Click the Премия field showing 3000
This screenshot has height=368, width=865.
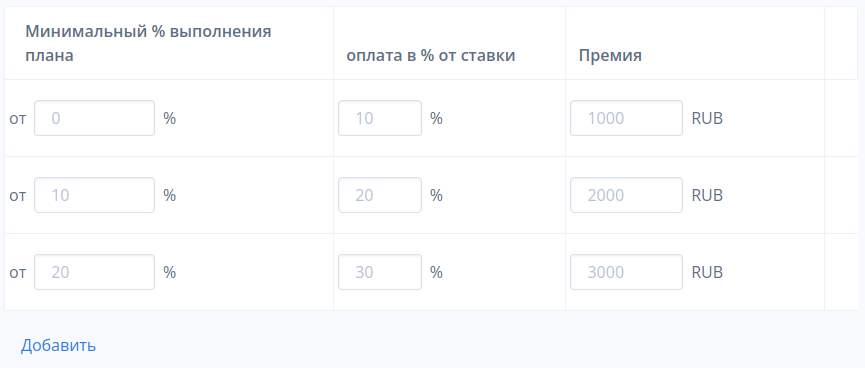[627, 272]
